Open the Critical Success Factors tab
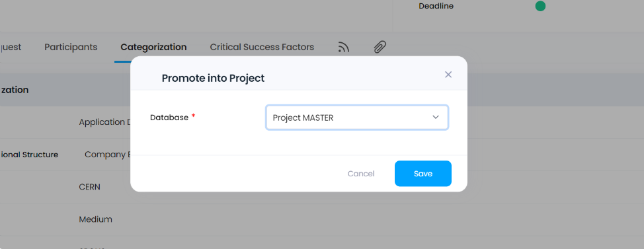 (262, 47)
